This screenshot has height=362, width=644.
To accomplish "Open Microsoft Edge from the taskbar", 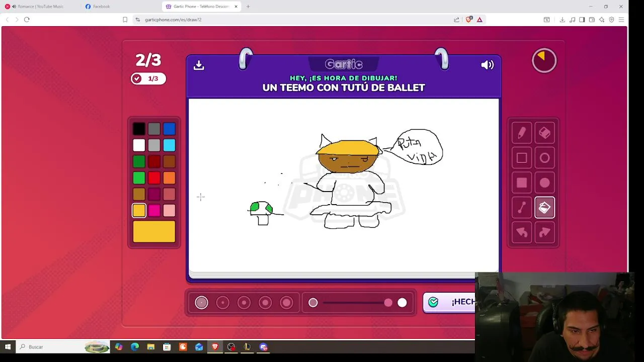I will [x=135, y=347].
